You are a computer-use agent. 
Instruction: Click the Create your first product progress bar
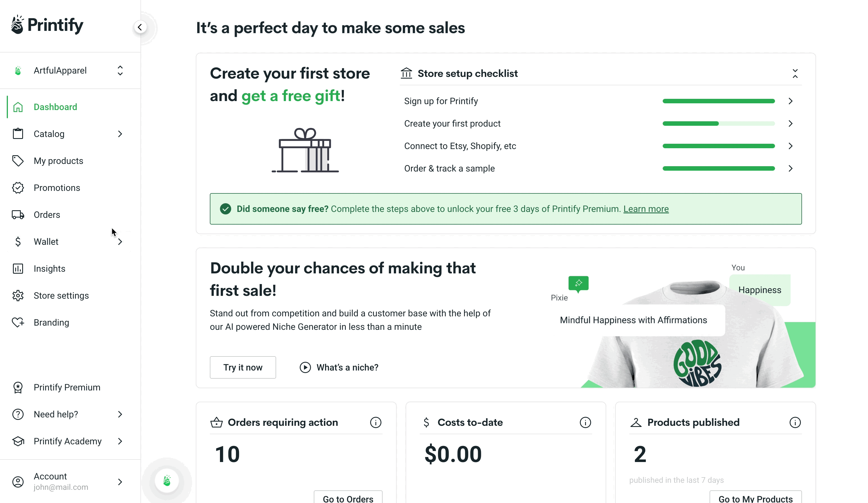click(x=718, y=124)
